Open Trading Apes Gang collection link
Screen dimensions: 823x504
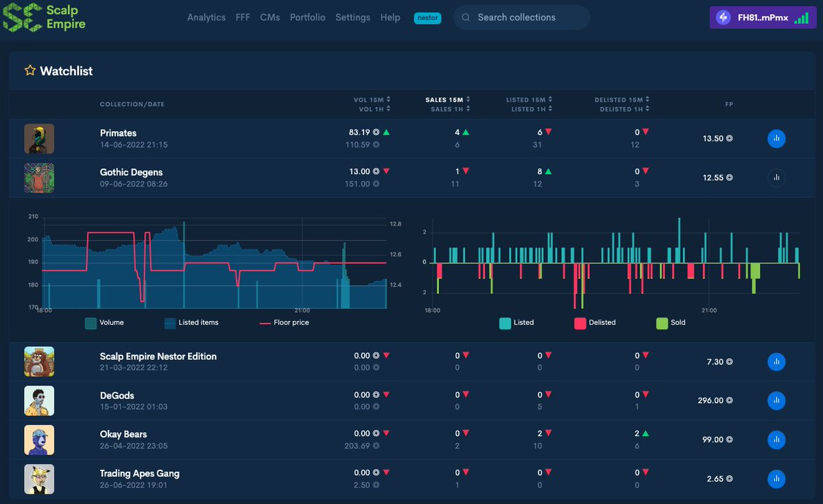(140, 473)
